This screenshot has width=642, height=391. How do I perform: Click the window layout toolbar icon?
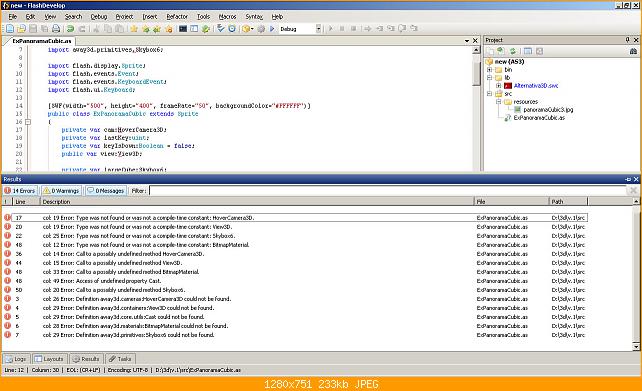(194, 29)
